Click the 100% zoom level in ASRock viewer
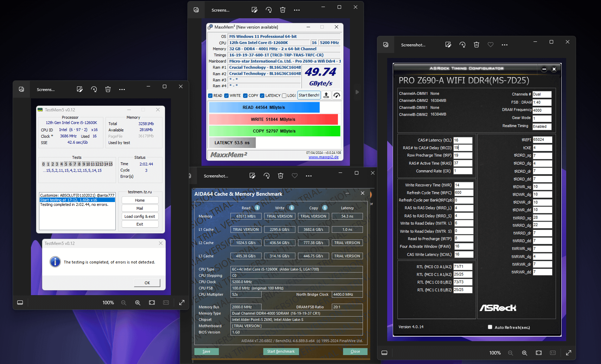 (495, 353)
